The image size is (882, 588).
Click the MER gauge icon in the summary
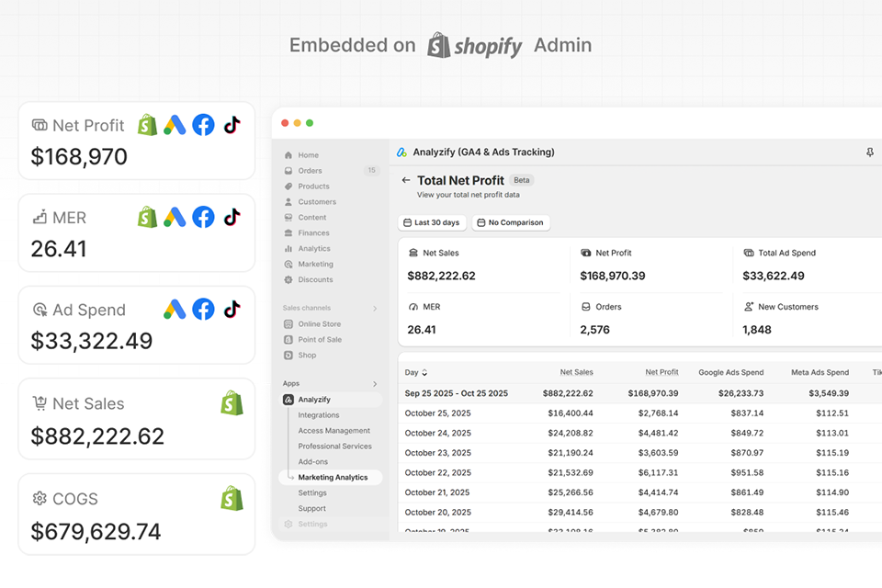(x=413, y=307)
